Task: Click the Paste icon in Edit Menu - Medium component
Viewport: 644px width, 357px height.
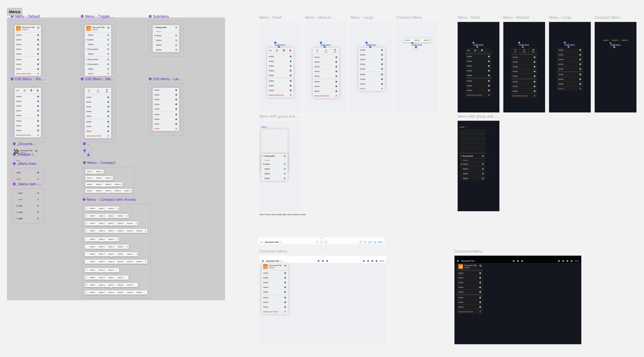Action: (107, 90)
